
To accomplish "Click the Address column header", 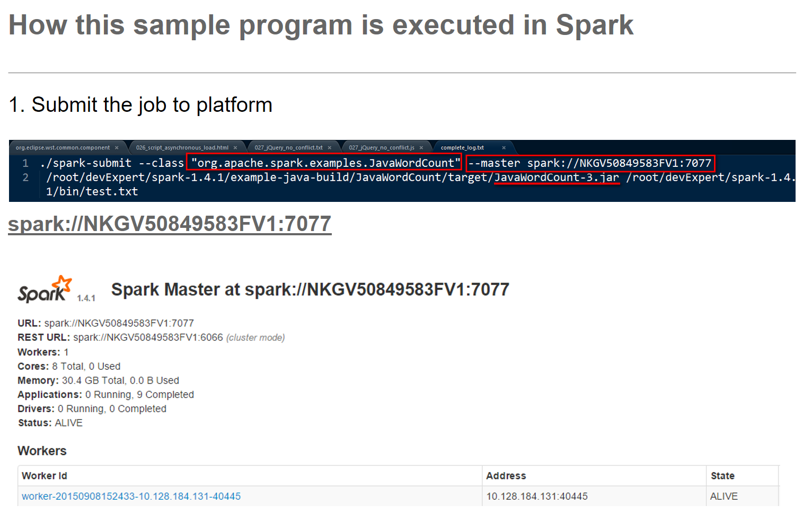I will [506, 476].
